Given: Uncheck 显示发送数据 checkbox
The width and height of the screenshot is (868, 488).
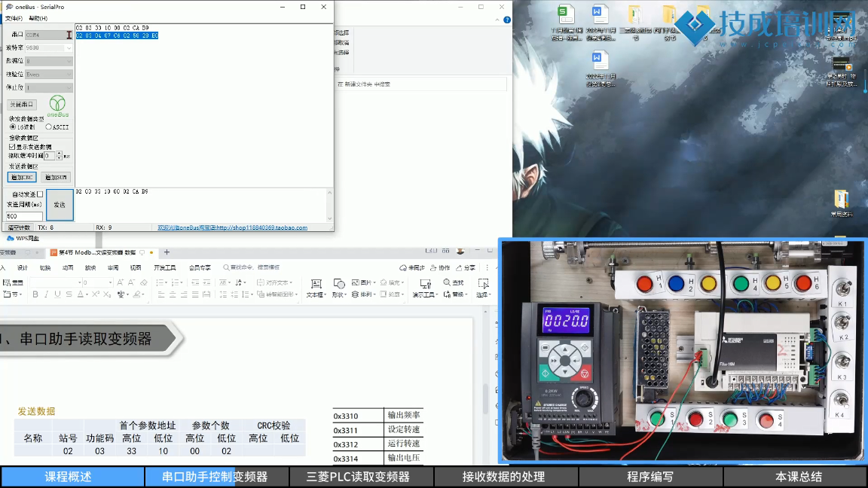Looking at the screenshot, I should coord(12,147).
